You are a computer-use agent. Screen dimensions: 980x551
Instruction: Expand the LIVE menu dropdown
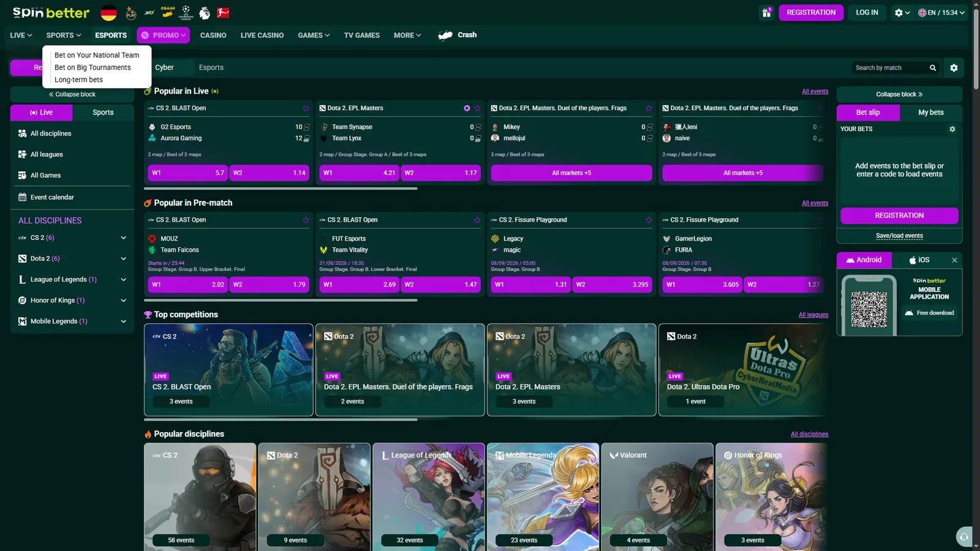(x=21, y=36)
